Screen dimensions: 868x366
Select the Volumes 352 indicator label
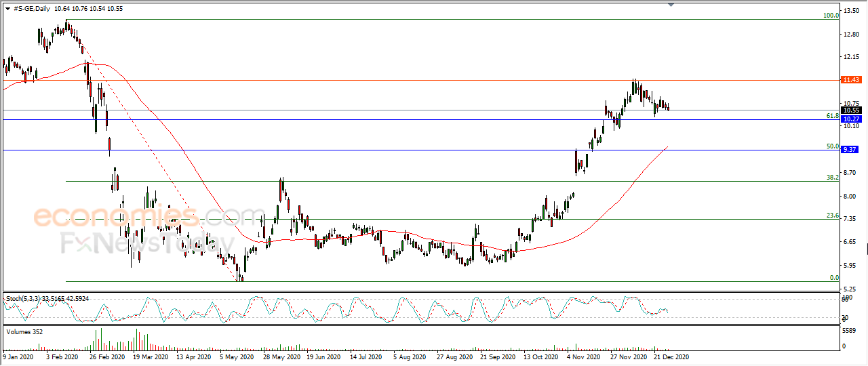(25, 331)
